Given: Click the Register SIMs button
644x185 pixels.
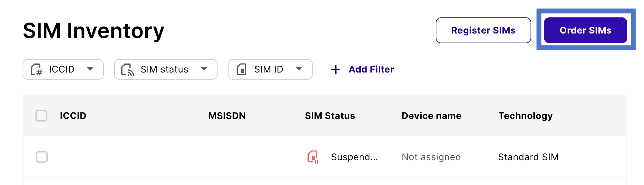Looking at the screenshot, I should point(483,30).
